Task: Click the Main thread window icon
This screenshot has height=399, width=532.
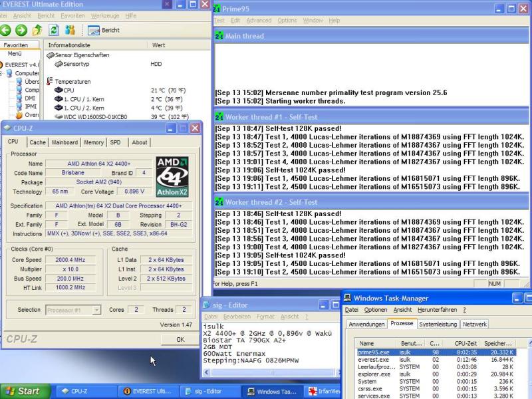Action: [219, 36]
